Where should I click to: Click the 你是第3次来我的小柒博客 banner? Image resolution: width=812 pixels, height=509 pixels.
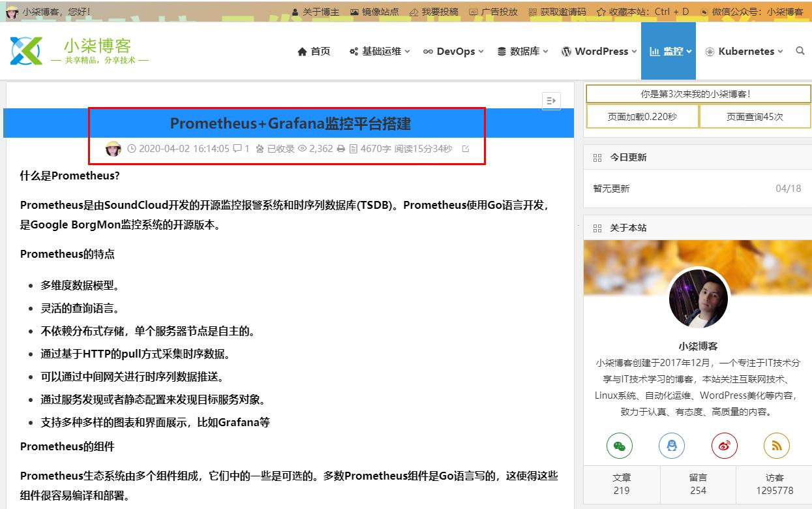click(699, 94)
